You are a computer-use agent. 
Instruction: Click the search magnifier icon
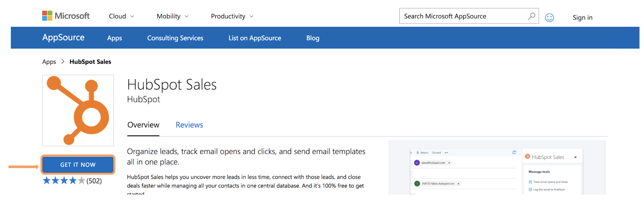click(532, 16)
